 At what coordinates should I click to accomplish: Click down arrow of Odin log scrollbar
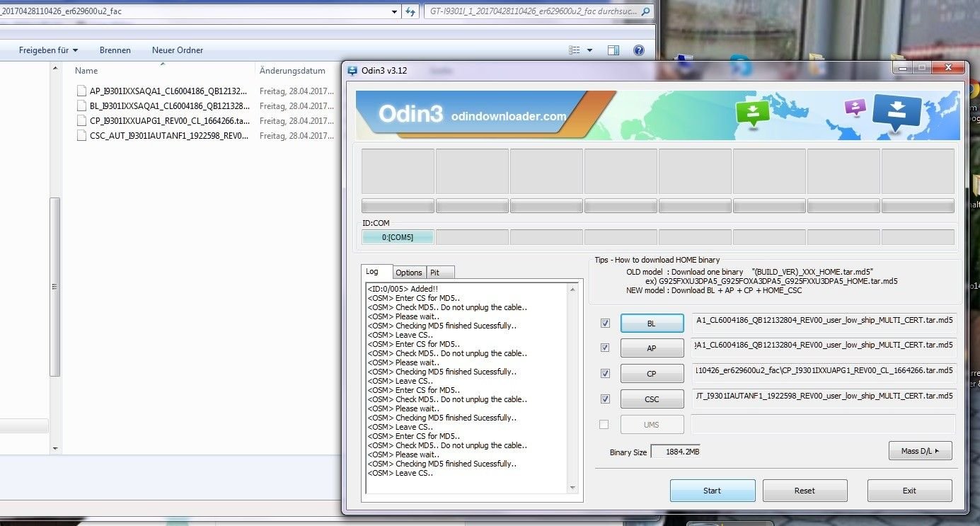coord(572,488)
